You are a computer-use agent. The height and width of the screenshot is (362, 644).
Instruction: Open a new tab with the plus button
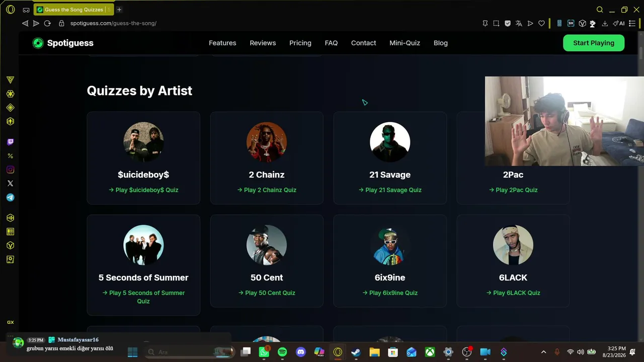119,10
